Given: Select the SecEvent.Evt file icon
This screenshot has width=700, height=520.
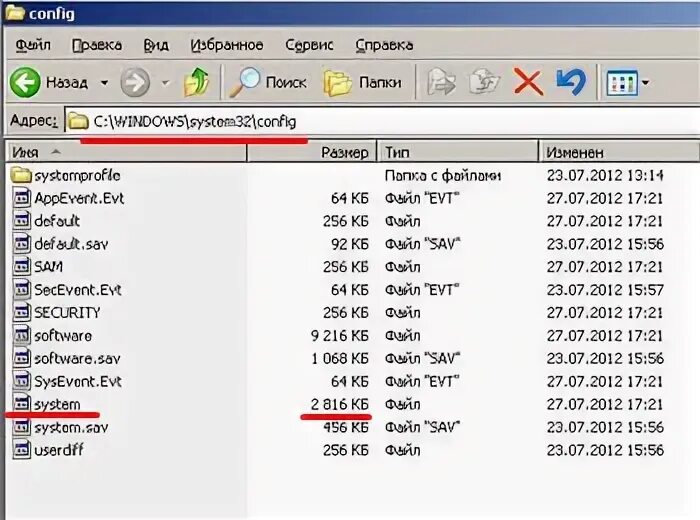Looking at the screenshot, I should point(21,290).
